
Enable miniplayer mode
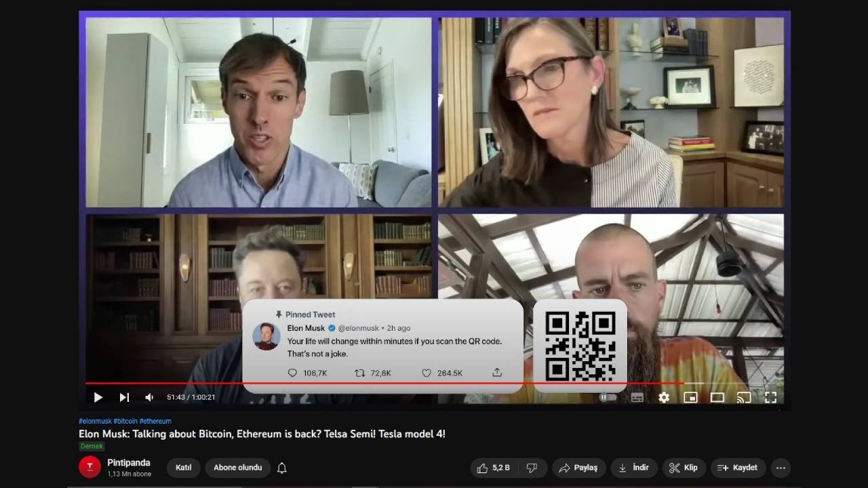690,397
